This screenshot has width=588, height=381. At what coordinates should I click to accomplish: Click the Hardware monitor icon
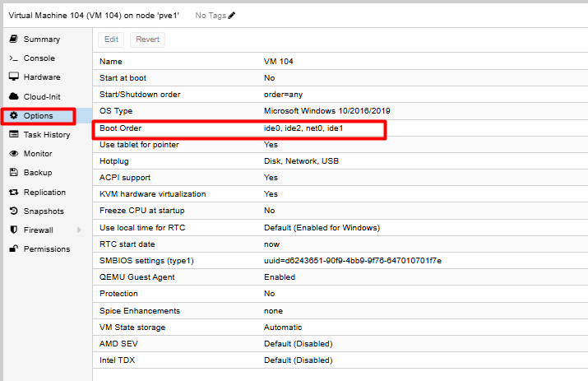(x=13, y=77)
